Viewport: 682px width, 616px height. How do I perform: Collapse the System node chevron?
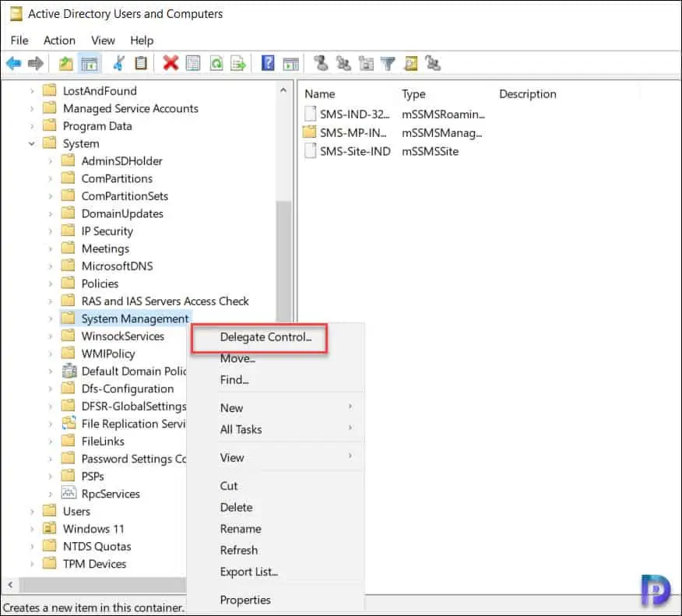[x=32, y=143]
